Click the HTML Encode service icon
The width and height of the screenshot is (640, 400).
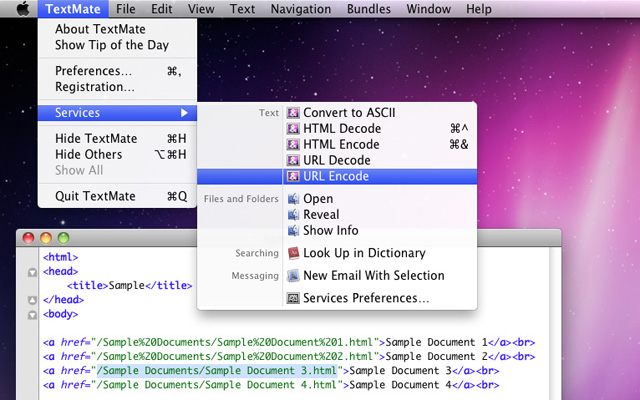293,144
